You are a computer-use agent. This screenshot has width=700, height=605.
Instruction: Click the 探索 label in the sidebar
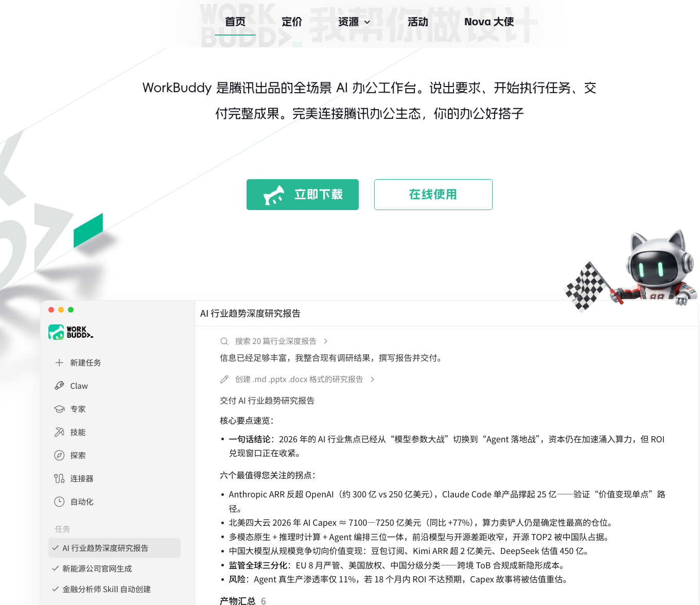pos(78,455)
